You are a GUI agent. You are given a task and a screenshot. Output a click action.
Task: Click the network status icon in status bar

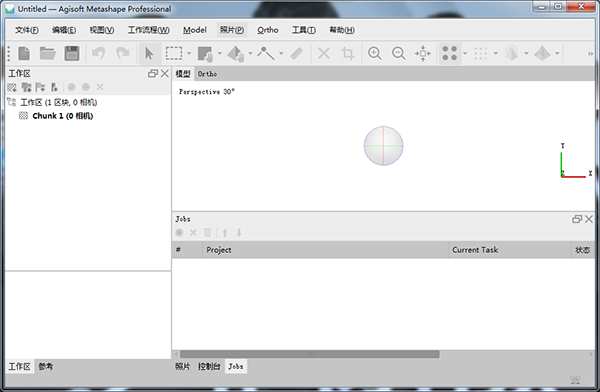tap(576, 380)
